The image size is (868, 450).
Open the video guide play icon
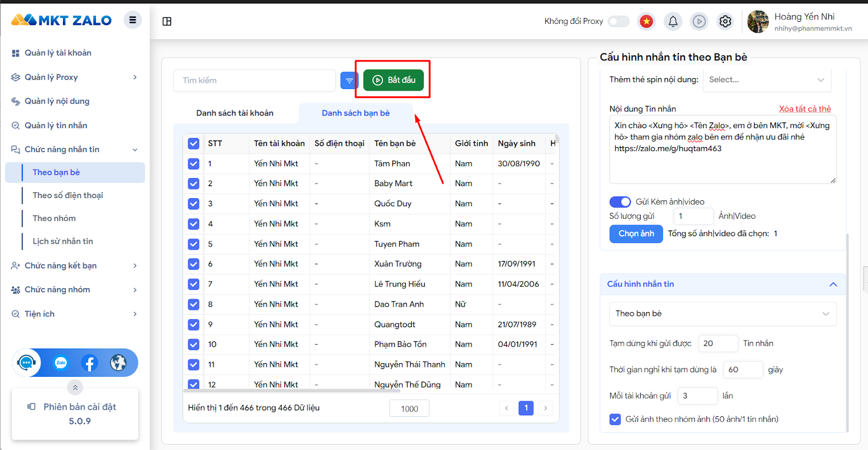tap(699, 21)
